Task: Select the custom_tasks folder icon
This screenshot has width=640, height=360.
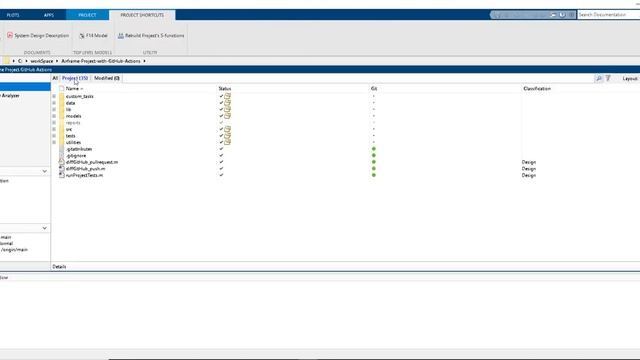Action: 62,96
